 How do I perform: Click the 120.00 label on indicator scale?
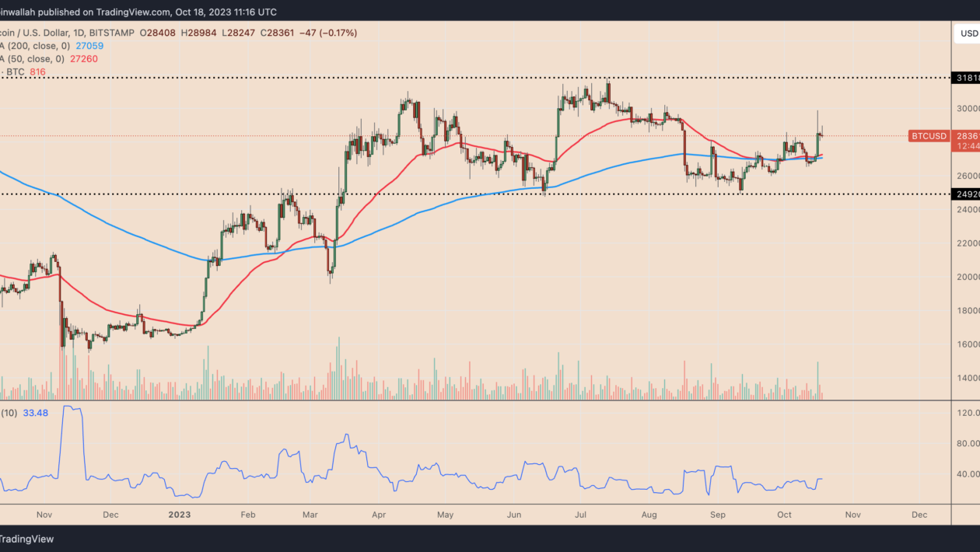[x=968, y=413]
